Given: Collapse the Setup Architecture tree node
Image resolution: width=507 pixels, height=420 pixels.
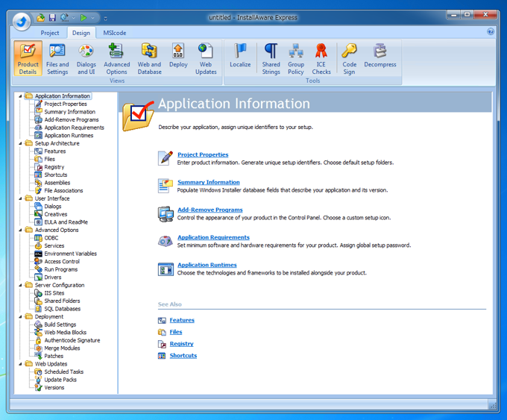Looking at the screenshot, I should 20,143.
